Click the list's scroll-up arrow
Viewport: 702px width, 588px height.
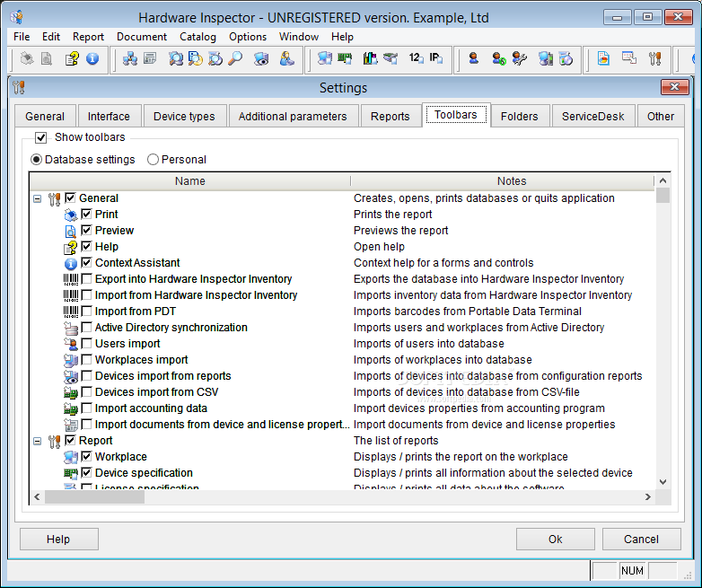663,180
